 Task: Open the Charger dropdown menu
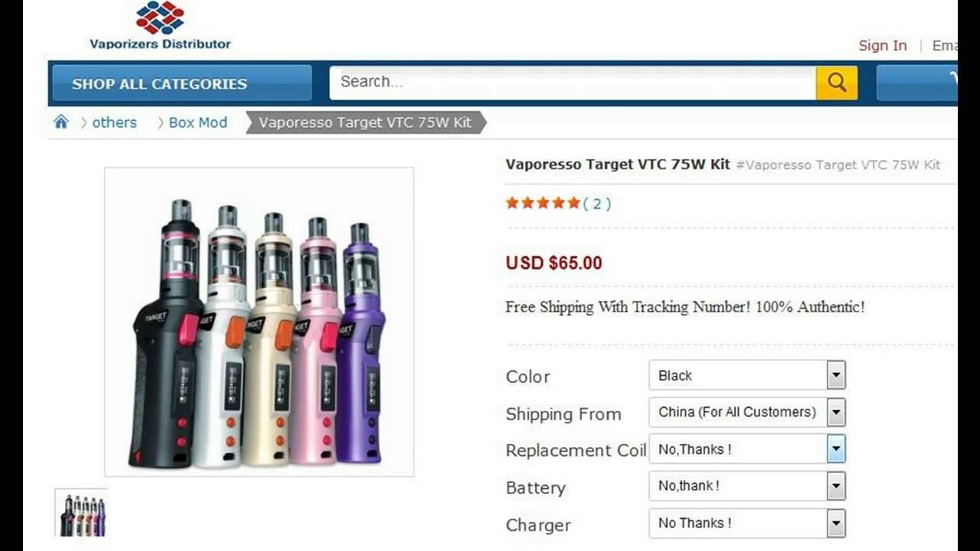click(x=746, y=523)
